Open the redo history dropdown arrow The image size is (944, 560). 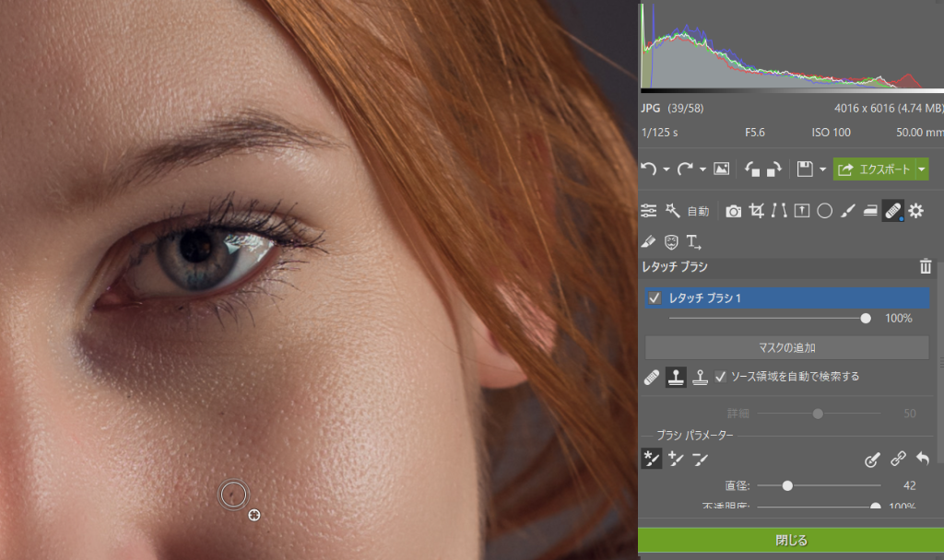tap(702, 169)
